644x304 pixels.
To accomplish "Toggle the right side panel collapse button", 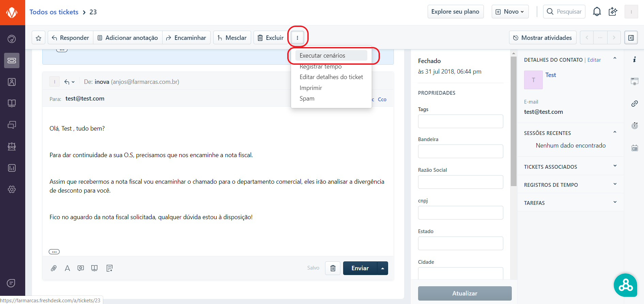I will point(631,38).
